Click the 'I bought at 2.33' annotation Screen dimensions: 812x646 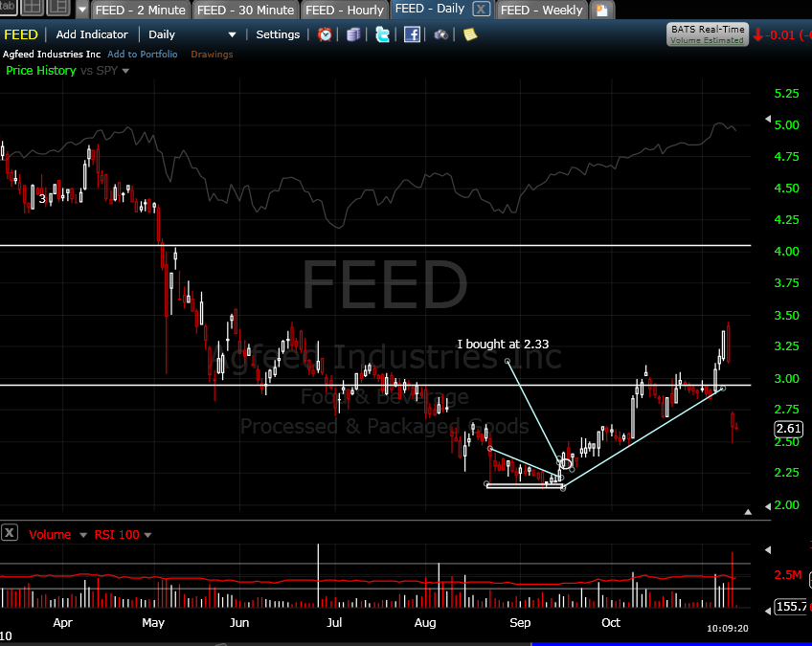tap(503, 345)
